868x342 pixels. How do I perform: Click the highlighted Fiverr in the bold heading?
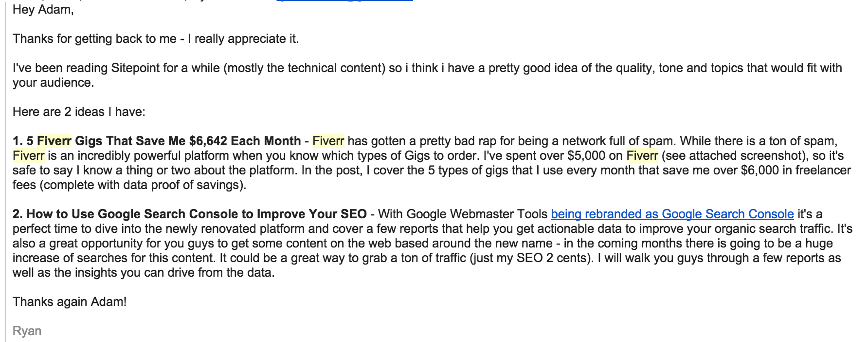tap(54, 141)
